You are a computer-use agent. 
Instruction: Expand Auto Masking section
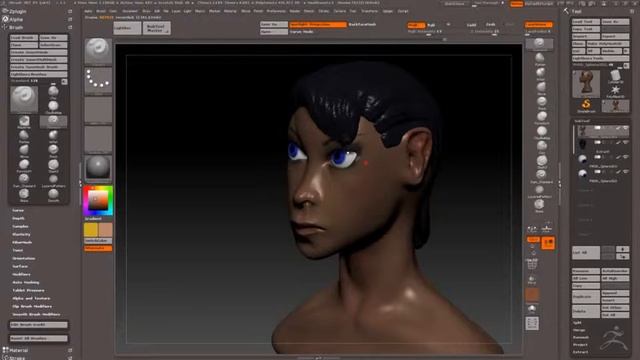pyautogui.click(x=26, y=282)
